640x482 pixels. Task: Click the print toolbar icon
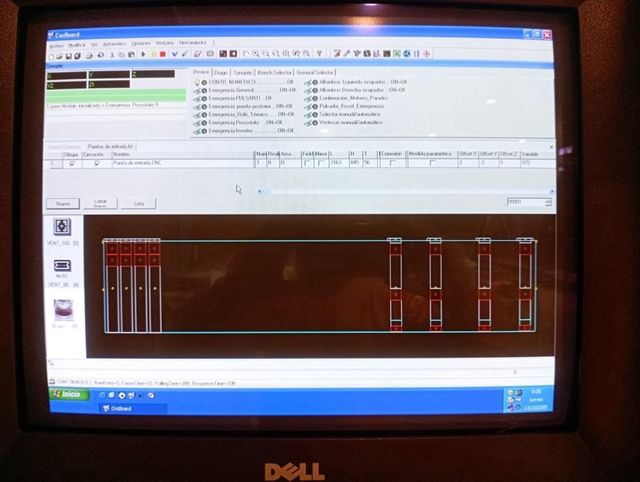pos(89,55)
